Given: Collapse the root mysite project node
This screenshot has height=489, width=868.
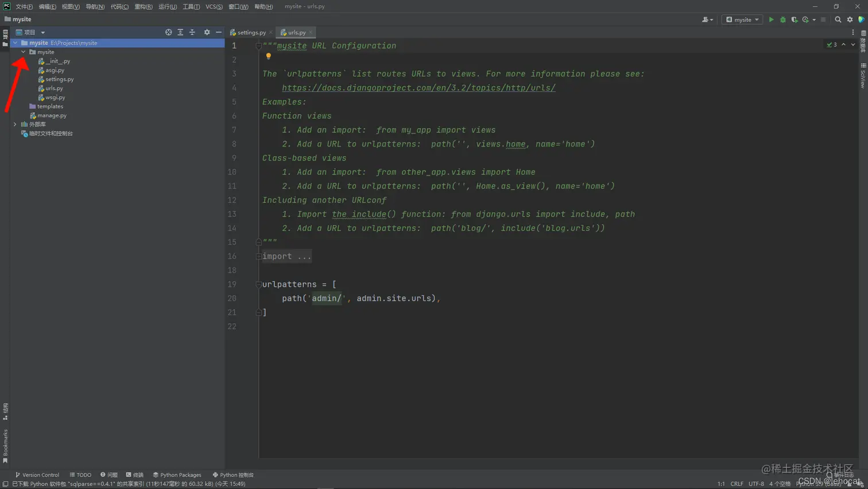Looking at the screenshot, I should tap(15, 43).
